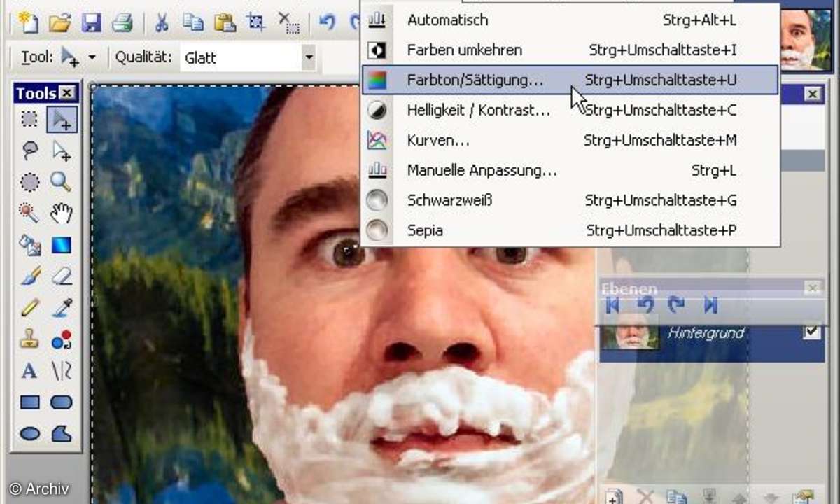Click the Undo arrow in top toolbar
Viewport: 840px width, 504px height.
coord(327,23)
